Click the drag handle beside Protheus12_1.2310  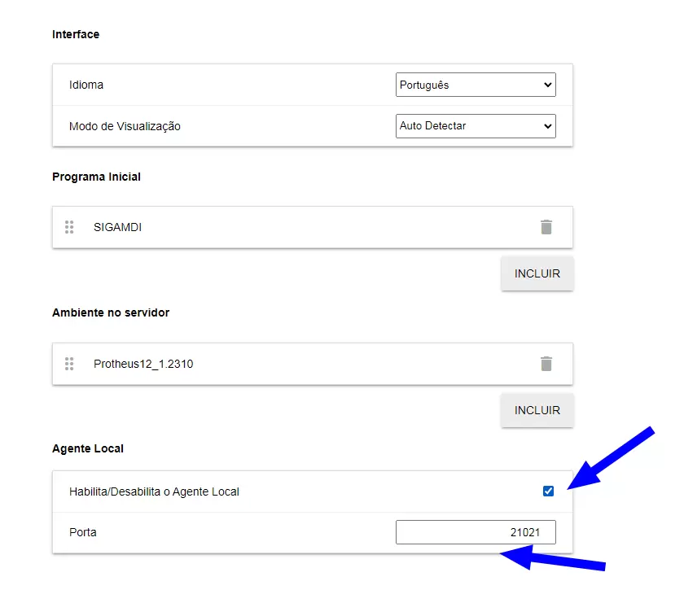tap(69, 364)
